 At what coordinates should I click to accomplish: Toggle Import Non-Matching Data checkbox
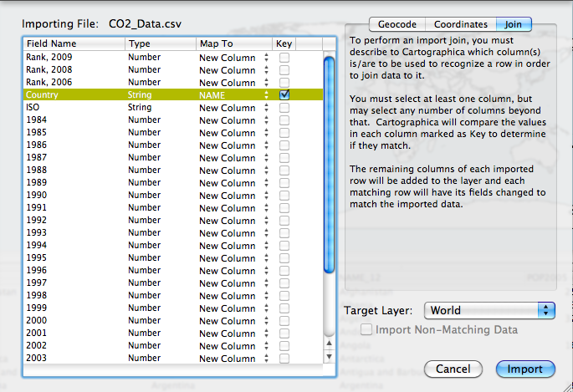pyautogui.click(x=366, y=329)
